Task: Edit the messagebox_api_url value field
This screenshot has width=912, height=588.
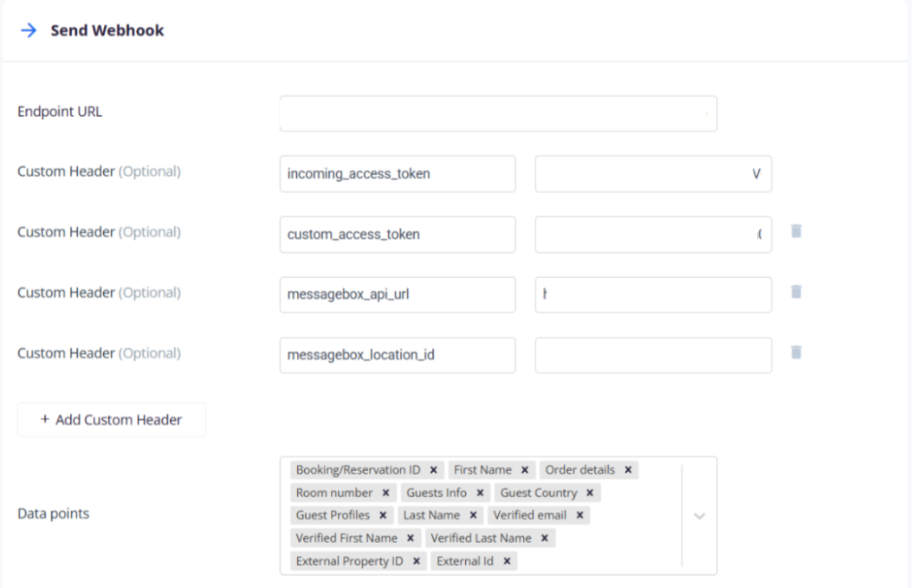Action: click(x=654, y=295)
